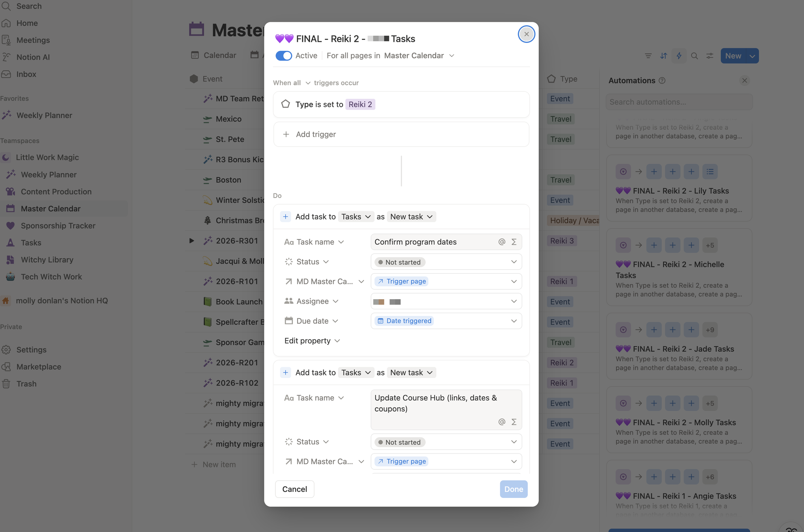Click the Search automations input field
Image resolution: width=804 pixels, height=532 pixels.
(x=679, y=102)
